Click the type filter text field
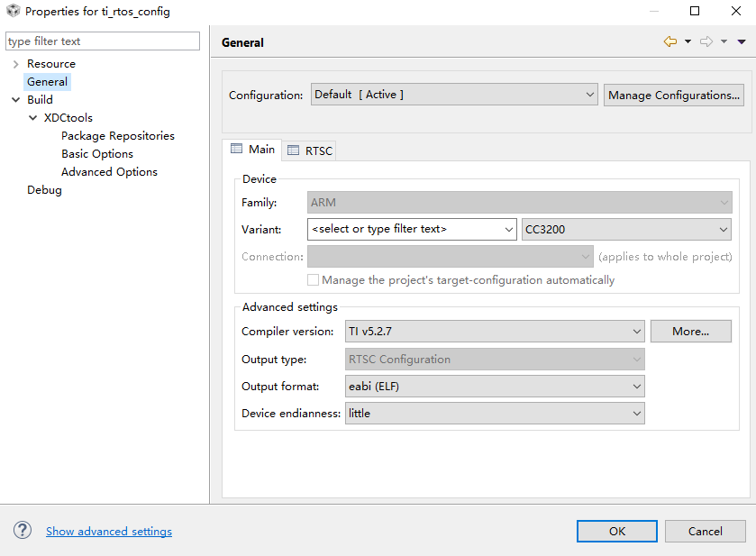Screen dimensions: 756x556 coord(103,41)
